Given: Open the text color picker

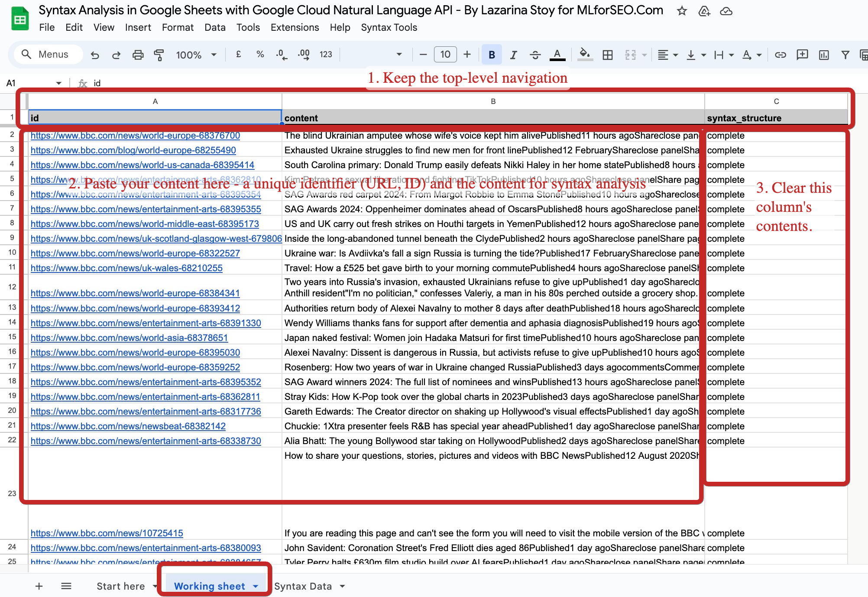Looking at the screenshot, I should 557,55.
